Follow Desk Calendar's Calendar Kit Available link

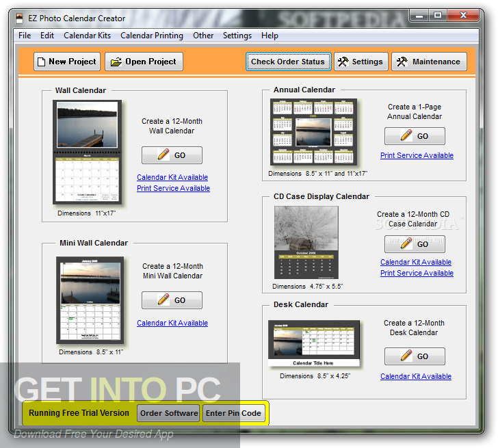pos(416,376)
